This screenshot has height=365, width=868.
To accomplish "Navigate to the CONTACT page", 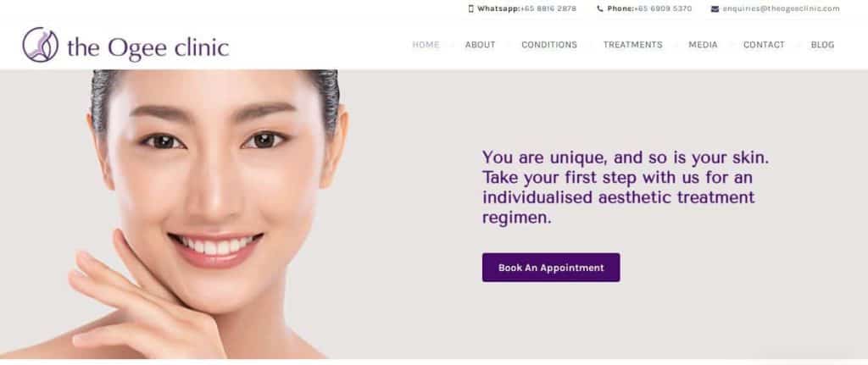I will [764, 45].
